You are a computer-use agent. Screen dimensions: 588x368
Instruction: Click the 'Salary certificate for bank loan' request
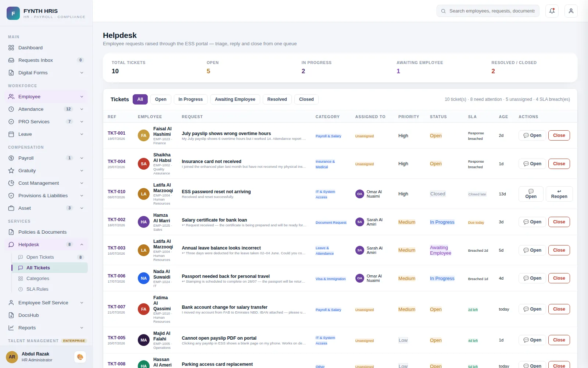coord(214,220)
